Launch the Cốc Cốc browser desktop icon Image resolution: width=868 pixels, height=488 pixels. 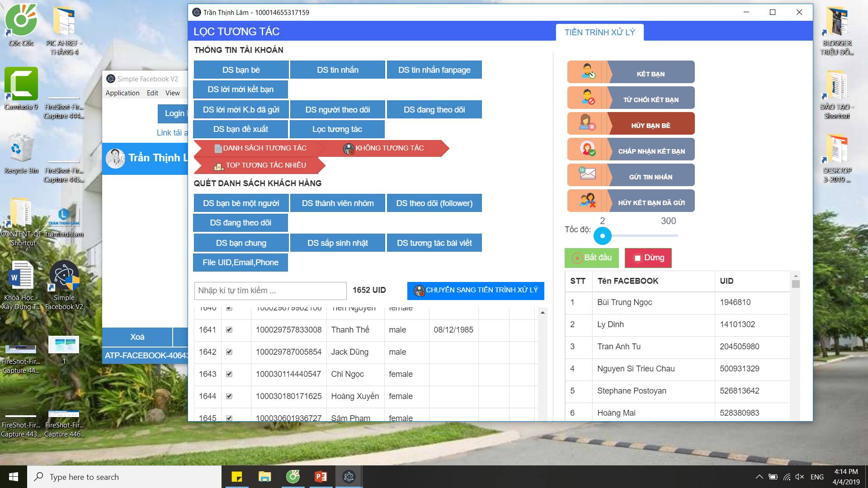[21, 21]
